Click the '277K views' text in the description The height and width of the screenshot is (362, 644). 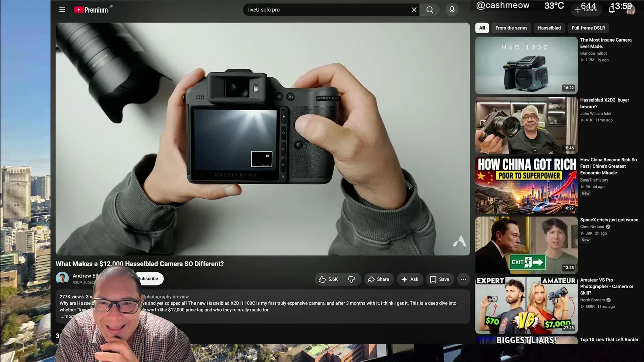coord(71,297)
